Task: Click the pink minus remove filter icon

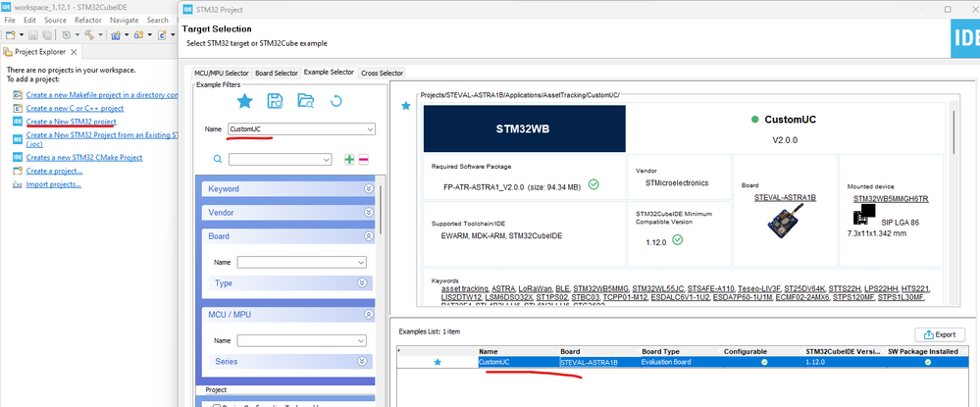Action: (x=363, y=160)
